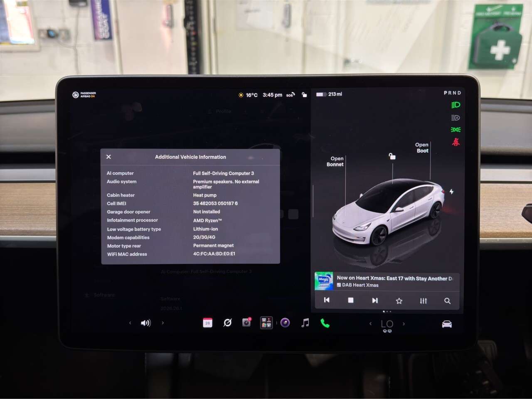This screenshot has width=532, height=399.
Task: Tap the WiFi MAC address value
Action: (x=214, y=254)
